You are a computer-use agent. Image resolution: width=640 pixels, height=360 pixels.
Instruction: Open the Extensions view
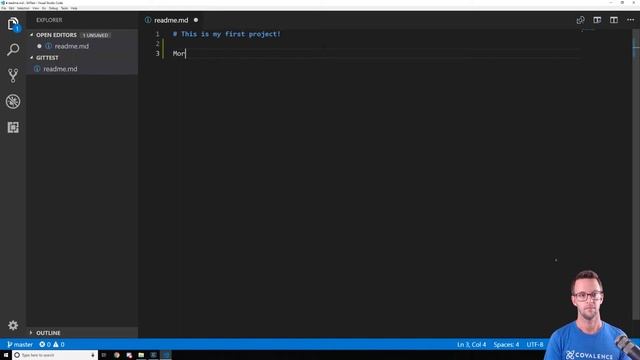pos(13,127)
